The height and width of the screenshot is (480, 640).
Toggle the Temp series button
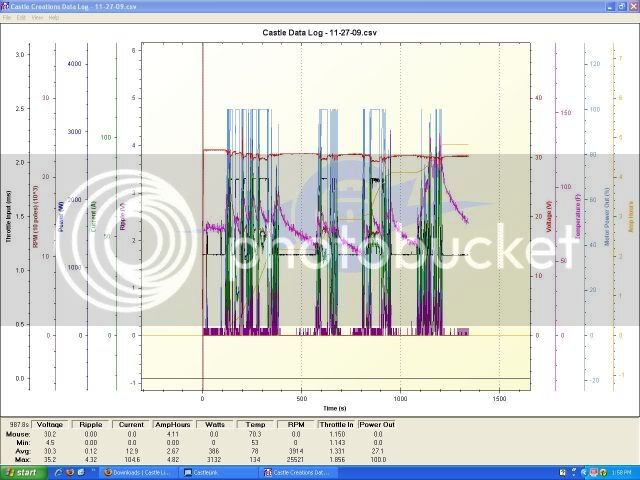click(256, 424)
